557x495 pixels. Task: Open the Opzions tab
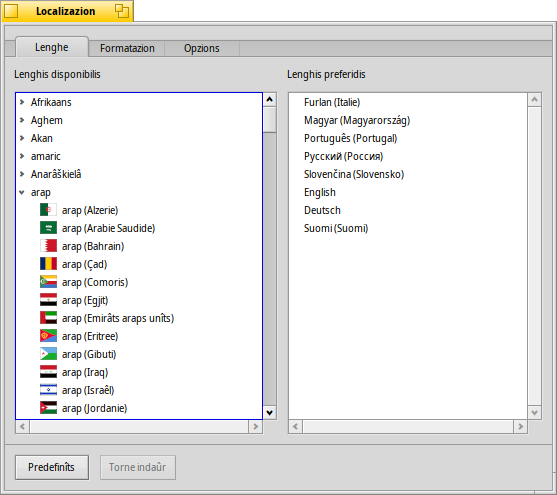click(202, 48)
